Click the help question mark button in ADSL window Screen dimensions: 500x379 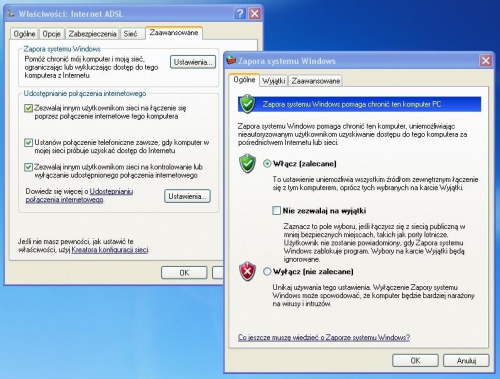pos(240,14)
